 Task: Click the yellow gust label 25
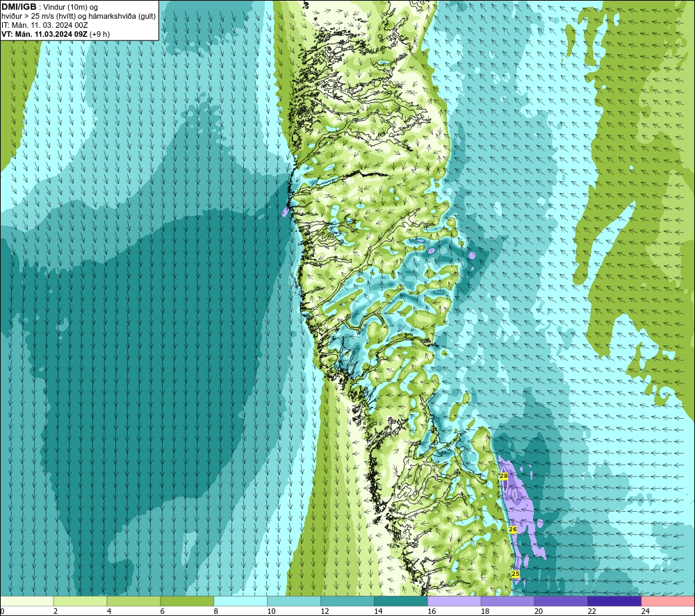pyautogui.click(x=516, y=574)
